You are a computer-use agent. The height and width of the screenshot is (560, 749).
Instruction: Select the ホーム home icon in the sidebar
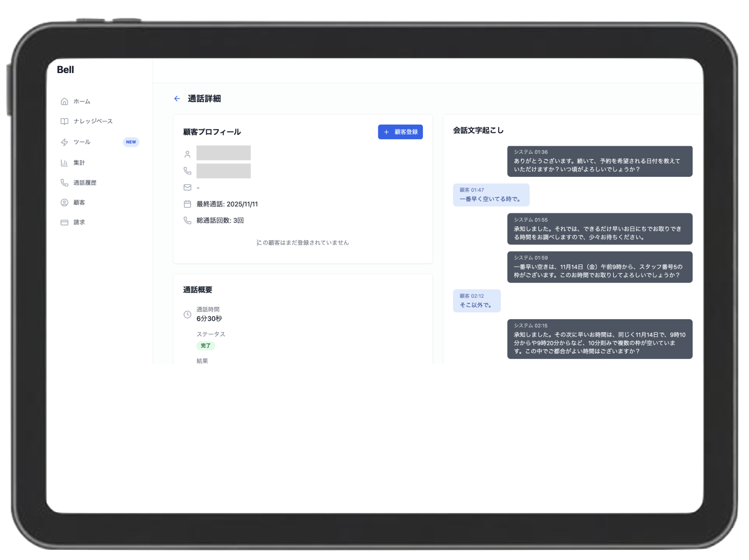point(64,100)
